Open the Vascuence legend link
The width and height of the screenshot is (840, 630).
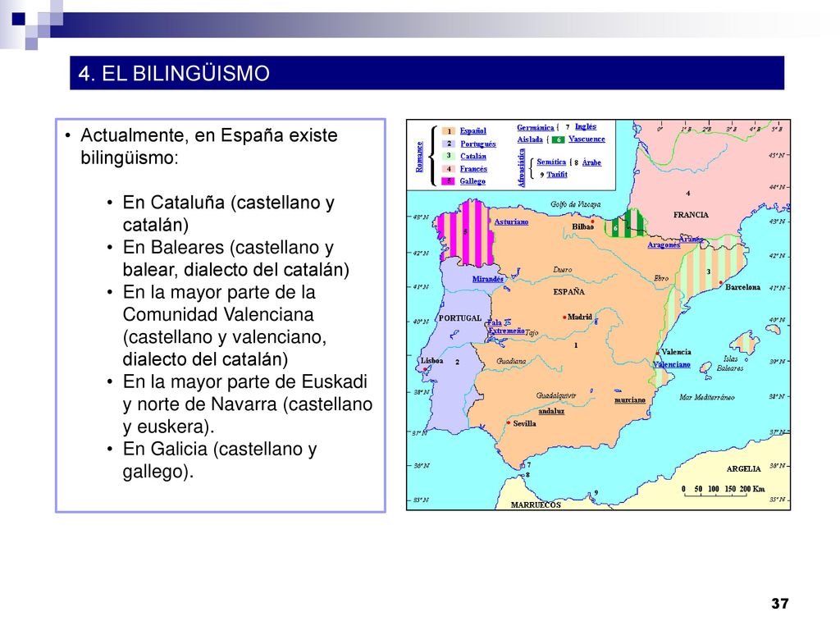(587, 139)
